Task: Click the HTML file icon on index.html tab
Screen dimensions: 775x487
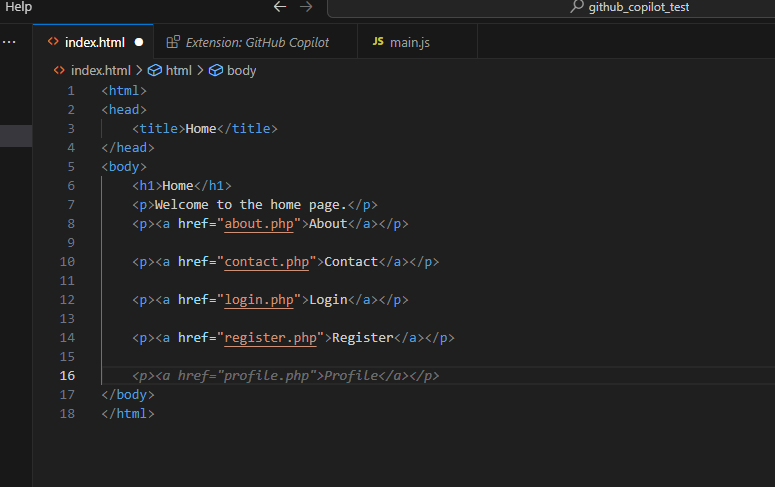Action: coord(53,42)
